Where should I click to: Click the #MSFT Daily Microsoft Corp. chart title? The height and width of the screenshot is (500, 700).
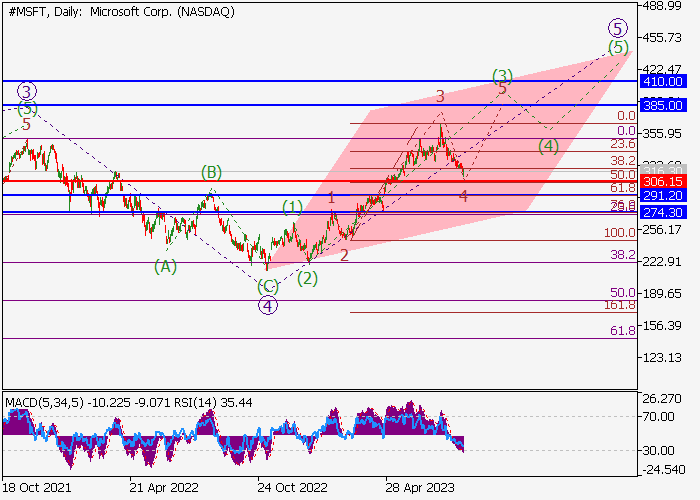pyautogui.click(x=121, y=12)
